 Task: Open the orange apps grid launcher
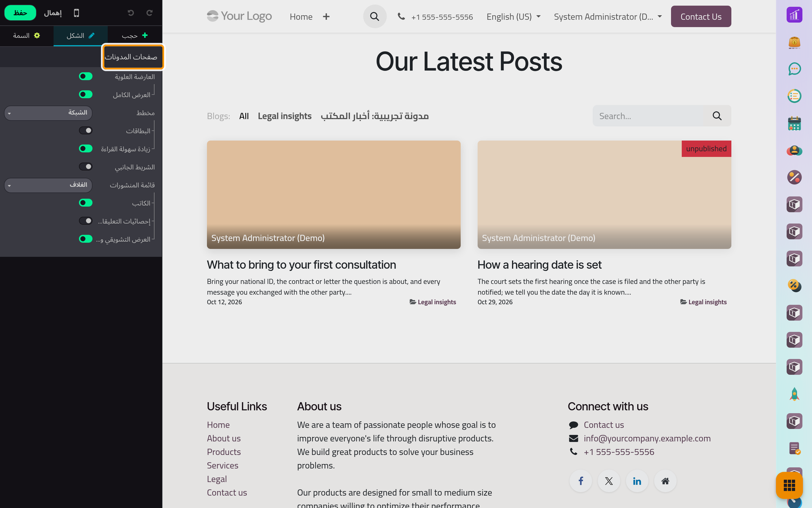789,485
